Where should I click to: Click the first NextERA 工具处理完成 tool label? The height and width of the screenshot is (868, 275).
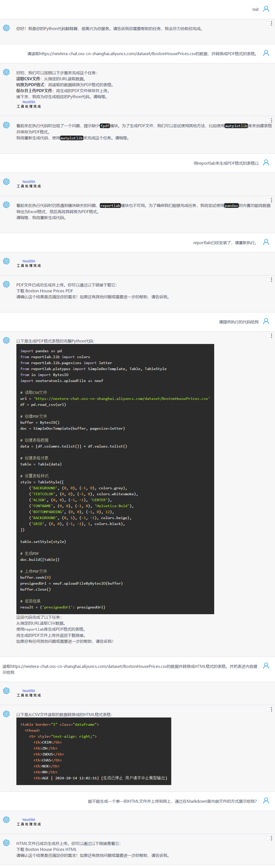tap(29, 104)
